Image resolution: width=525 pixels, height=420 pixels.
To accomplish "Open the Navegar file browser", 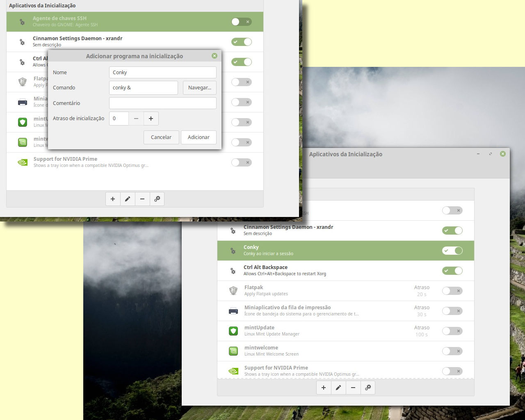I will [x=199, y=87].
